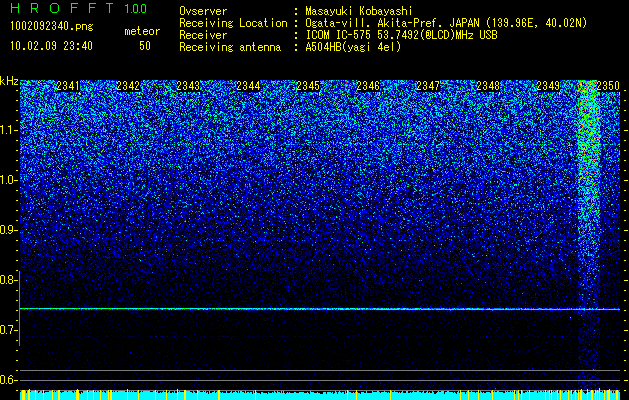Click the 0.7 frequency axis label
The image size is (629, 400).
tap(9, 330)
